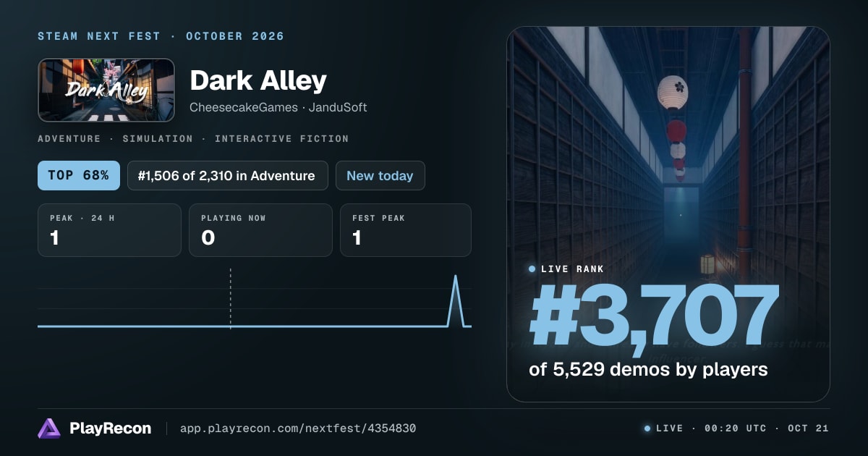868x456 pixels.
Task: Select the TOP 68% badge
Action: [79, 175]
